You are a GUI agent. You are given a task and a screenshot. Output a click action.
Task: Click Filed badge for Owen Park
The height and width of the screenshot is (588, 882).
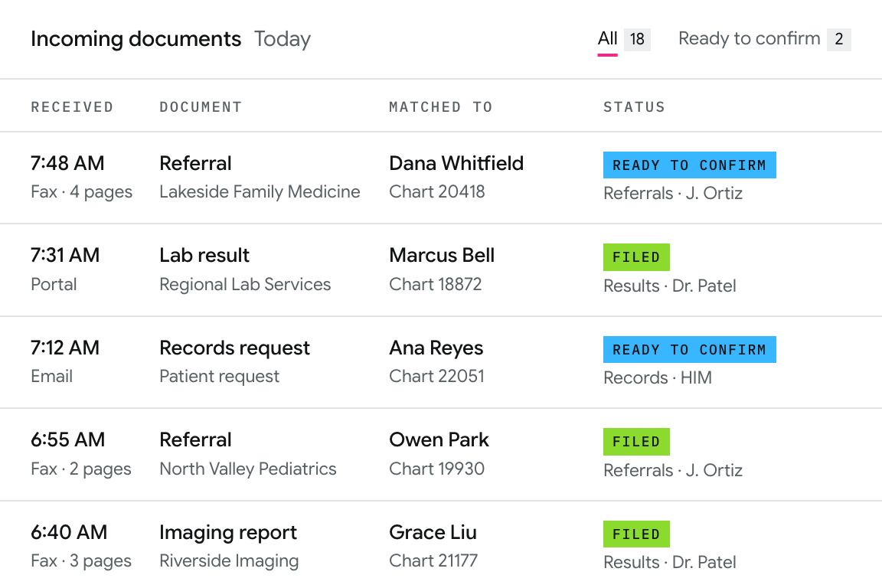pos(636,442)
